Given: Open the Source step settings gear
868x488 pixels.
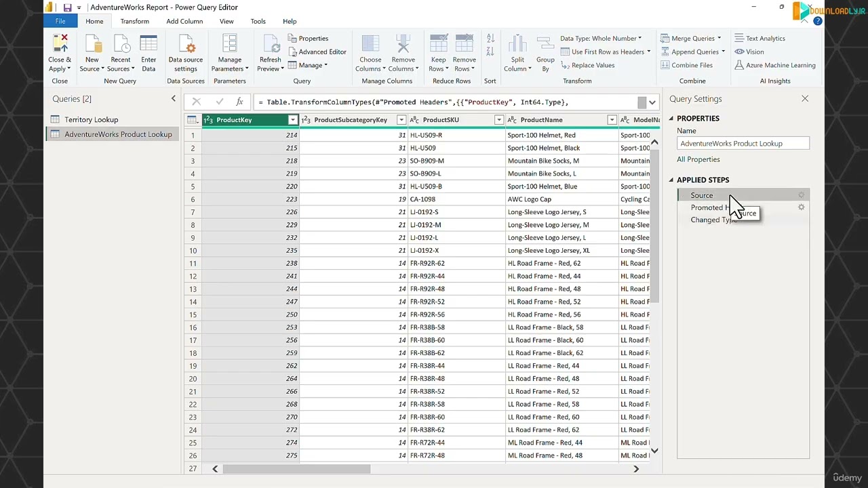Looking at the screenshot, I should point(801,195).
